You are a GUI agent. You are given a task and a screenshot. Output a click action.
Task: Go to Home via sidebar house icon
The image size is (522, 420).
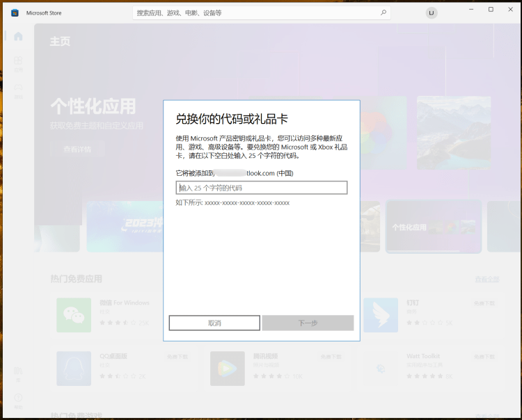point(18,36)
